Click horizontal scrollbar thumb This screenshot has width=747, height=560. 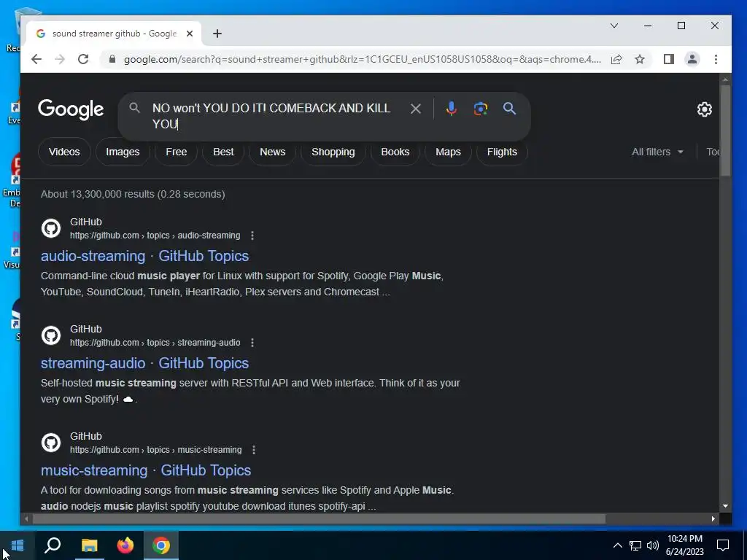pyautogui.click(x=319, y=519)
